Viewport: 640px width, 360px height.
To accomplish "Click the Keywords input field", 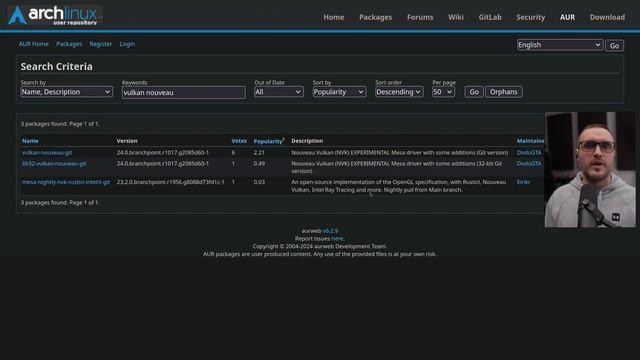I will point(184,92).
